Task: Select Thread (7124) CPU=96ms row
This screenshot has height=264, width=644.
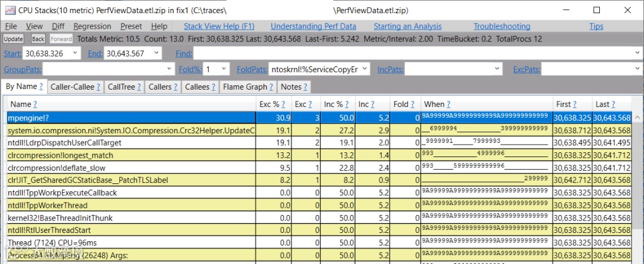Action: pyautogui.click(x=319, y=242)
